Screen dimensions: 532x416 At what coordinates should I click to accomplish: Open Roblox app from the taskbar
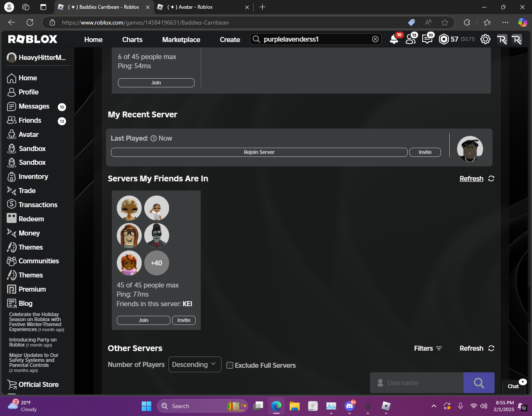[x=386, y=406]
